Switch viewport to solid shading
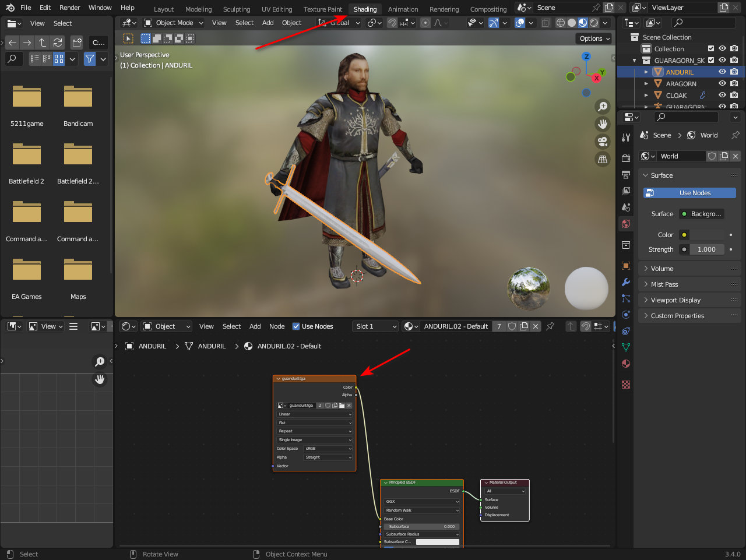This screenshot has width=746, height=560. 572,23
